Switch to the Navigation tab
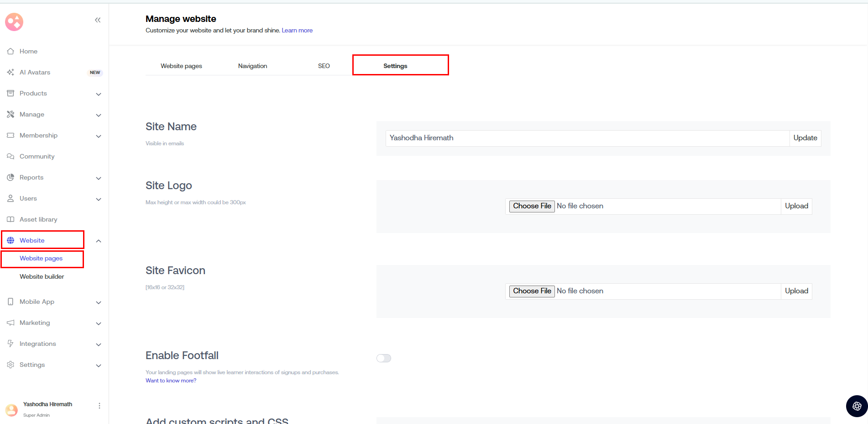Screen dimensions: 868x424 point(252,66)
